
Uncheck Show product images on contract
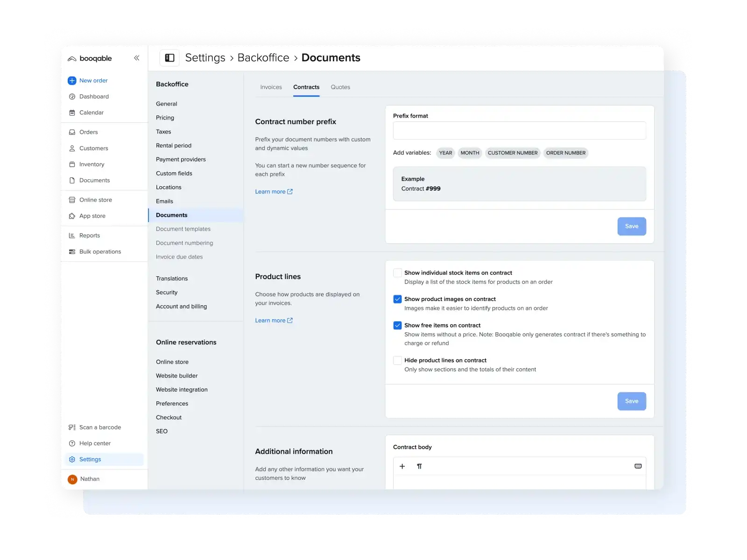coord(397,299)
